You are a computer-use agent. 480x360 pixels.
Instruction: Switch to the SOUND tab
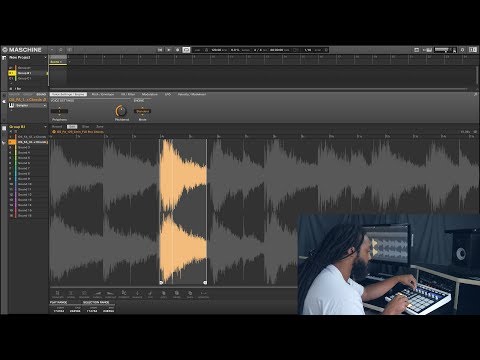click(41, 95)
